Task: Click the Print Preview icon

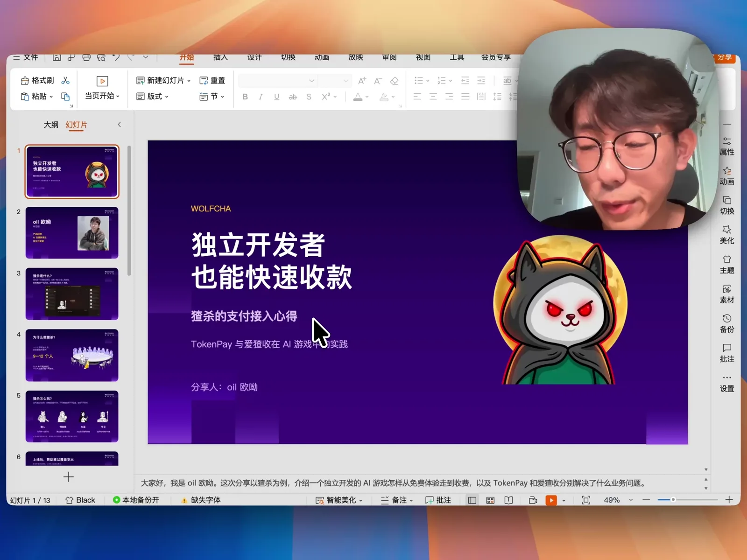Action: (x=101, y=57)
